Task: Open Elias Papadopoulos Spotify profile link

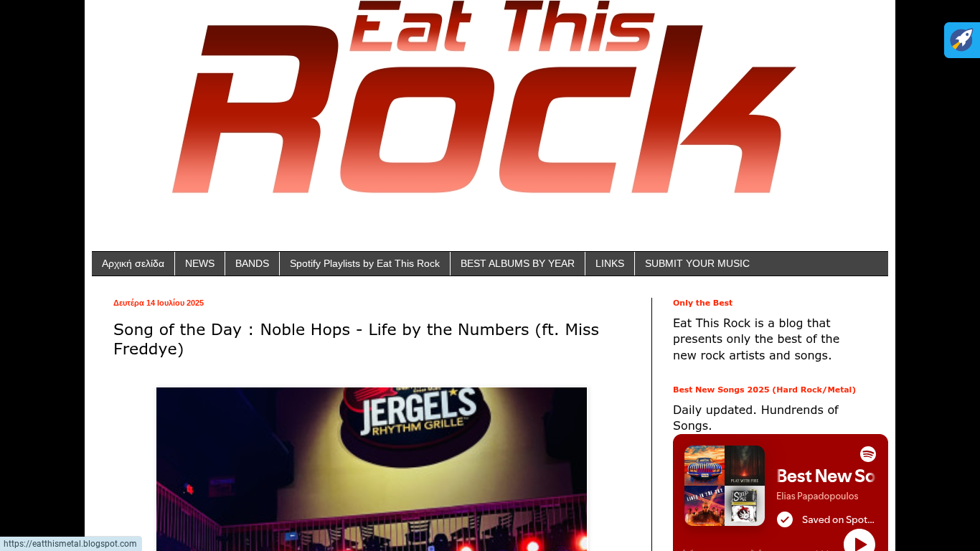Action: tap(817, 496)
